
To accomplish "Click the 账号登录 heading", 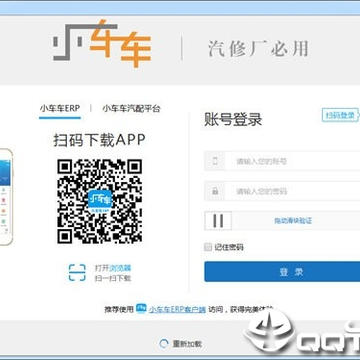I will (233, 119).
